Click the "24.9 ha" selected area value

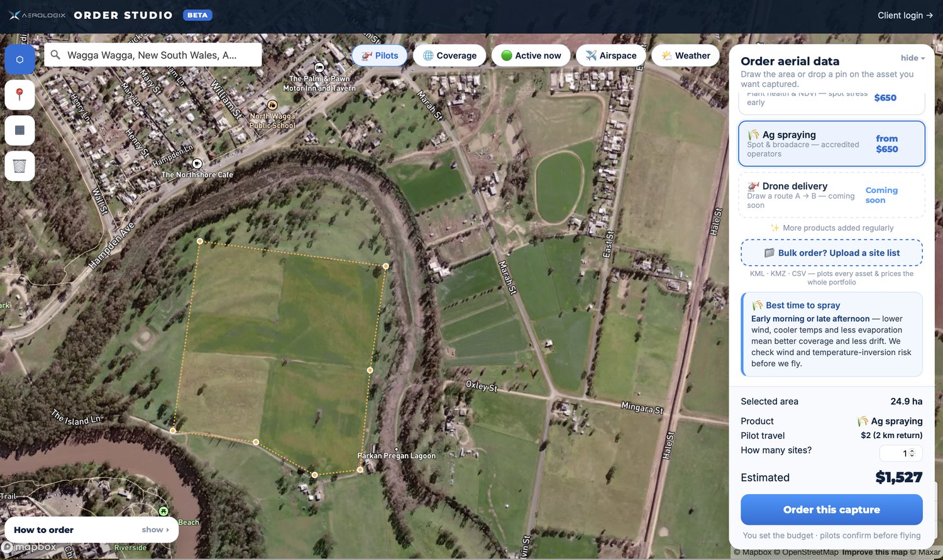[907, 402]
